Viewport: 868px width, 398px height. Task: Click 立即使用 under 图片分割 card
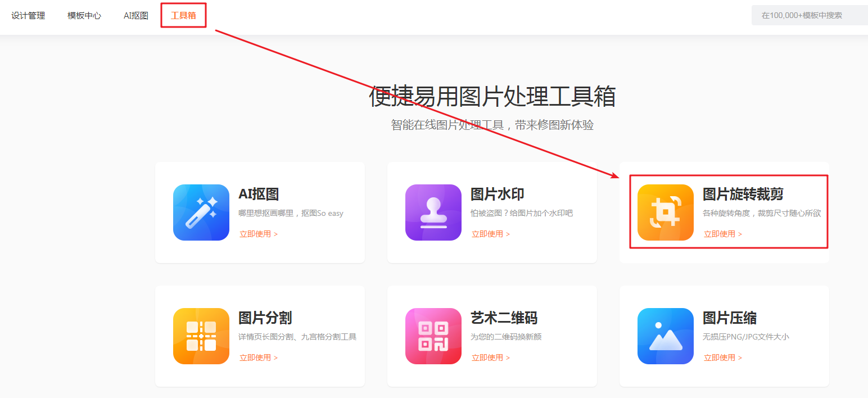(x=259, y=358)
